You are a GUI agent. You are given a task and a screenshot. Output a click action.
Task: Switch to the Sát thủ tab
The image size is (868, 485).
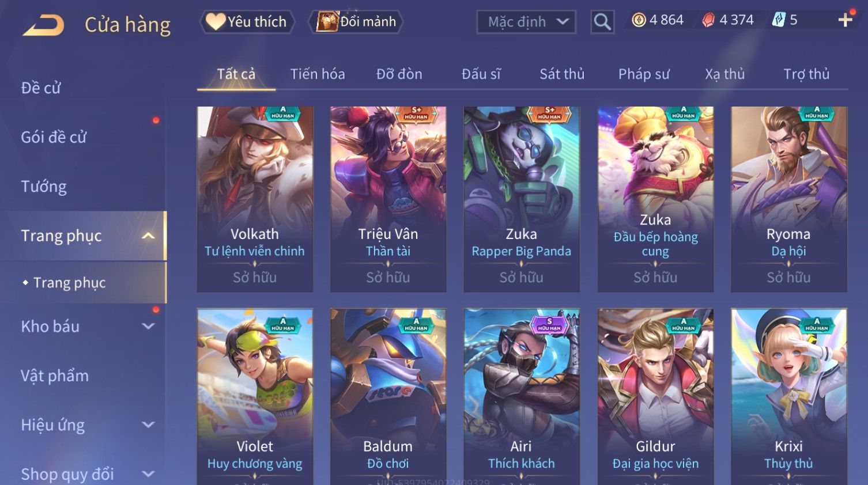[562, 74]
